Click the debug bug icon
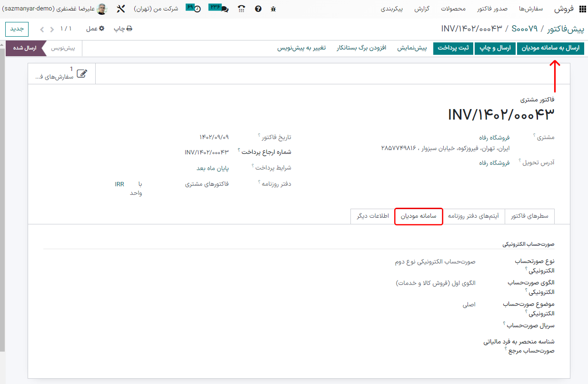 click(273, 9)
